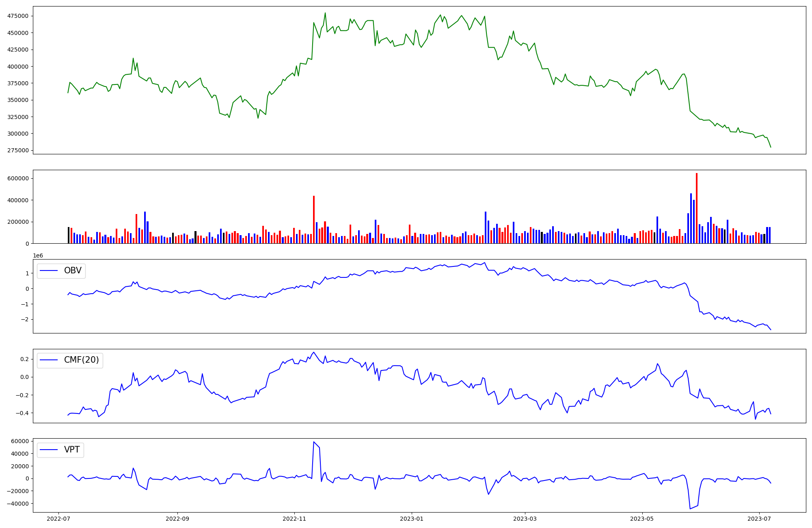
Task: Click the blue line sample in OBV legend
Action: [50, 271]
